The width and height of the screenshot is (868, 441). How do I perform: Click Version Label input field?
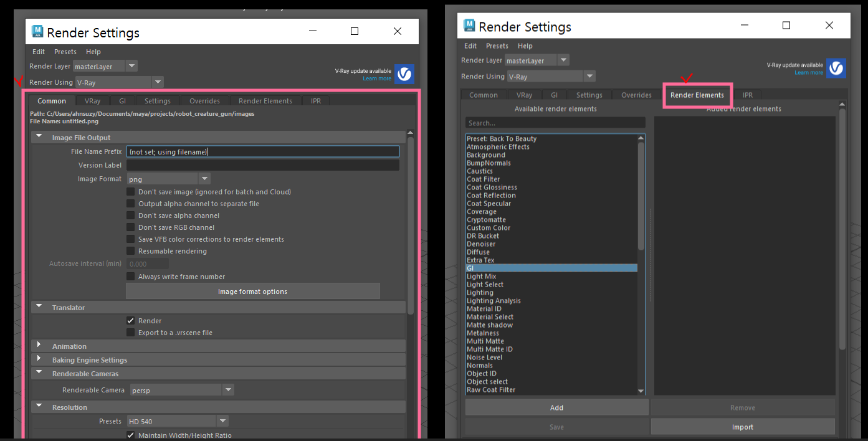(263, 165)
